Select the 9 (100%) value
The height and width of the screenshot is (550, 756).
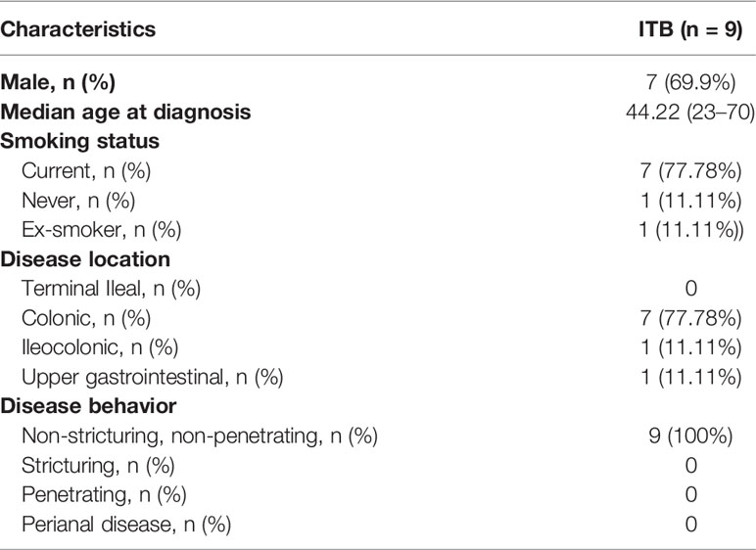tap(690, 436)
